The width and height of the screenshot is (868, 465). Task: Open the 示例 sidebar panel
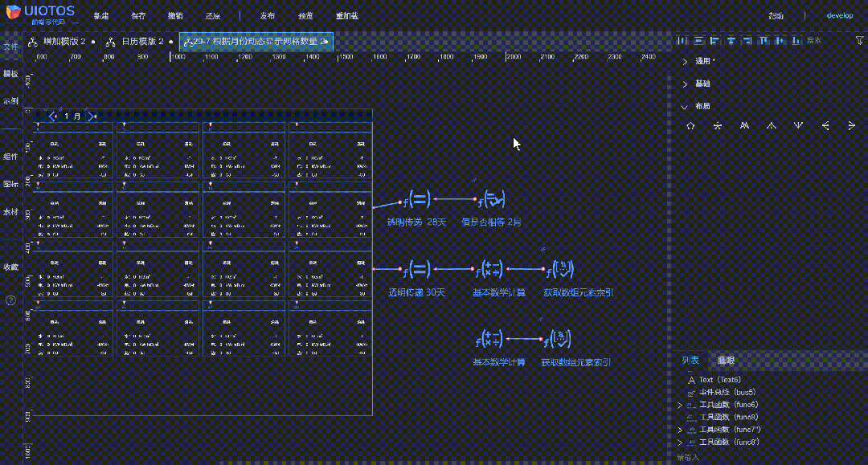(10, 101)
